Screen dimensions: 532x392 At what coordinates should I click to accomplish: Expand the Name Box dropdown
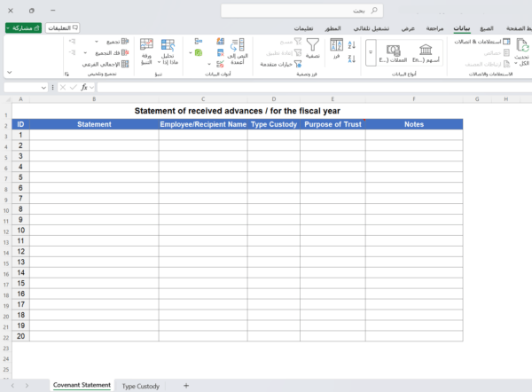tap(43, 88)
